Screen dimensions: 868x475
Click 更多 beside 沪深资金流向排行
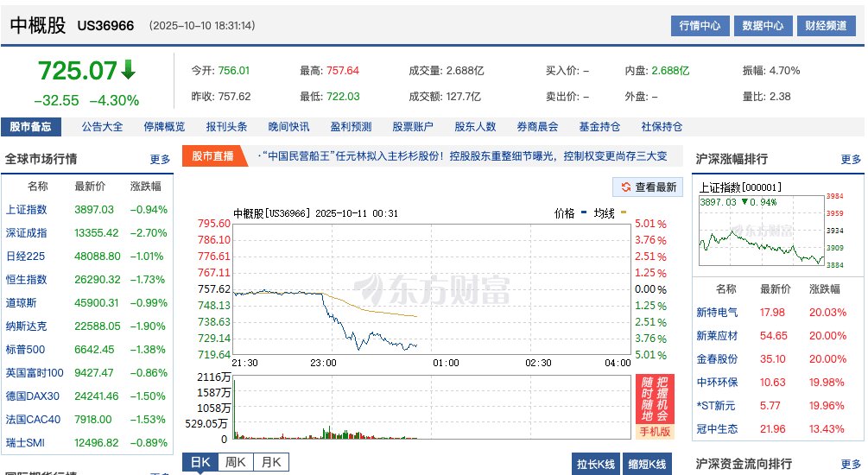coord(851,464)
